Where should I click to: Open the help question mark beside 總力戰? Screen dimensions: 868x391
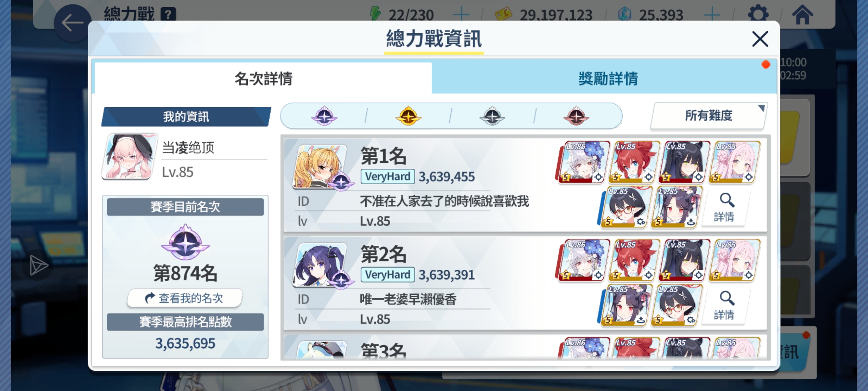tap(168, 14)
